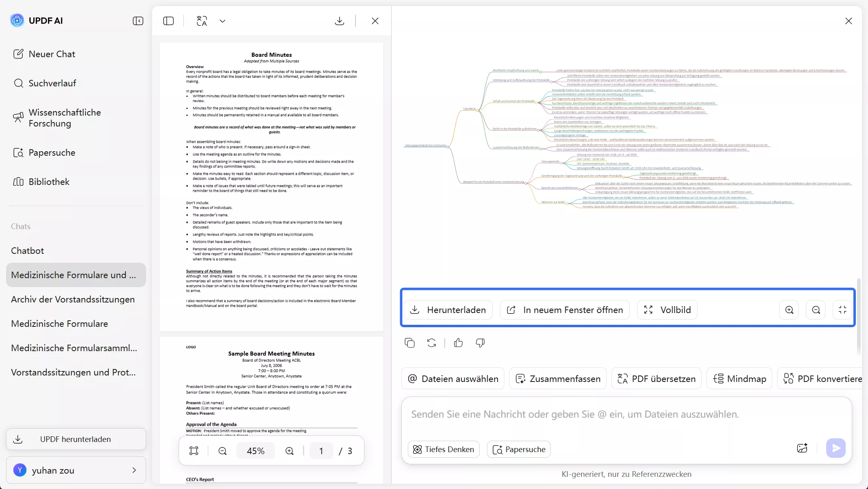Screen dimensions: 868x489
Task: Open mindmap in neuem Fenster öffnen
Action: 565,309
